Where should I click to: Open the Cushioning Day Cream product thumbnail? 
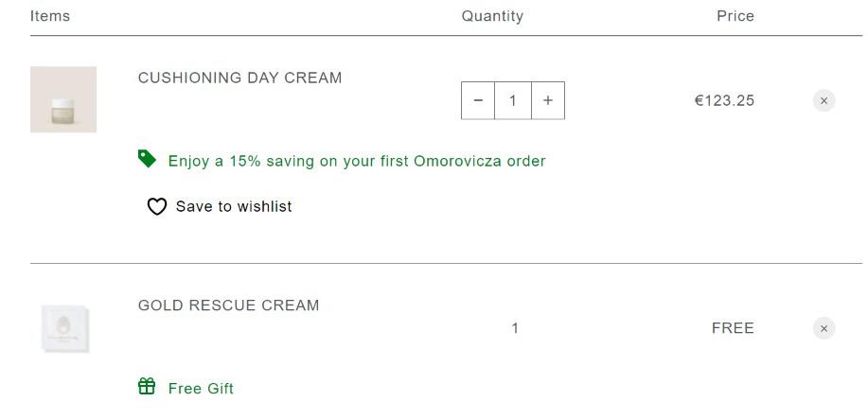pos(63,99)
